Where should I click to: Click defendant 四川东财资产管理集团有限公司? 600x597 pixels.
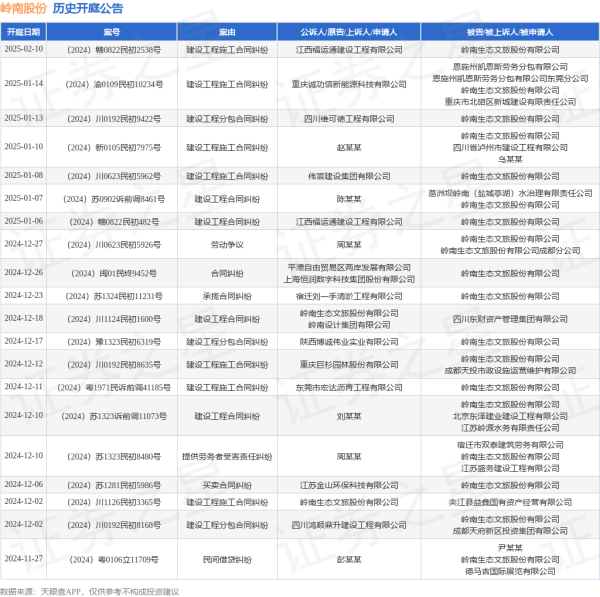pos(510,319)
